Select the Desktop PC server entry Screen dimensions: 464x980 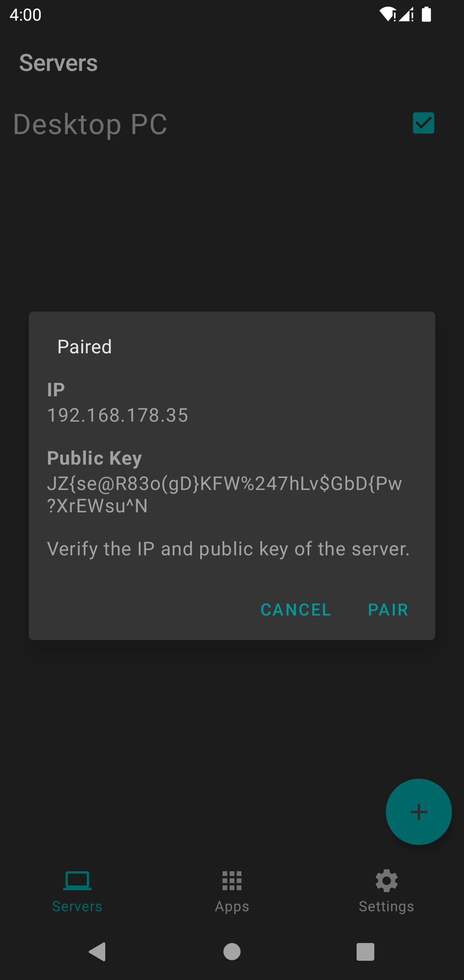point(90,125)
